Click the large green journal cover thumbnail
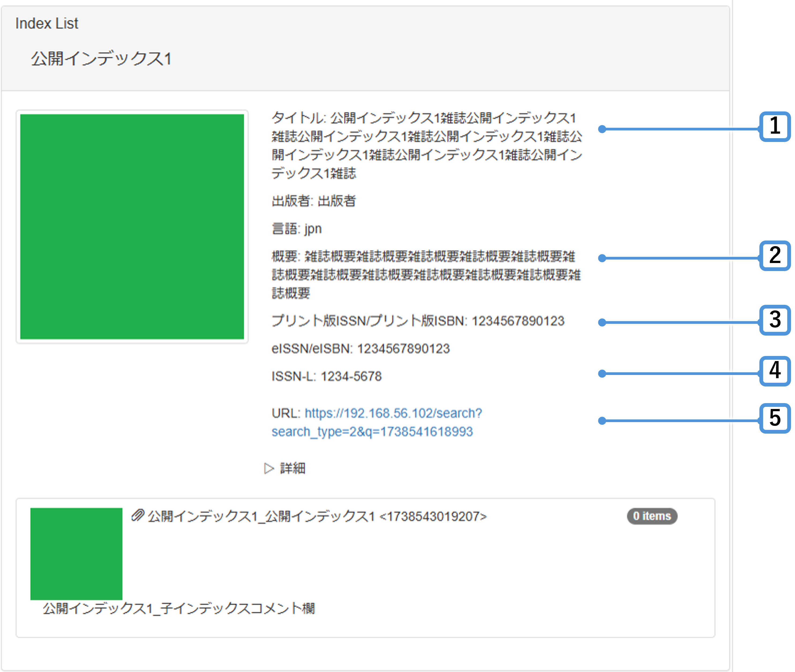 132,227
